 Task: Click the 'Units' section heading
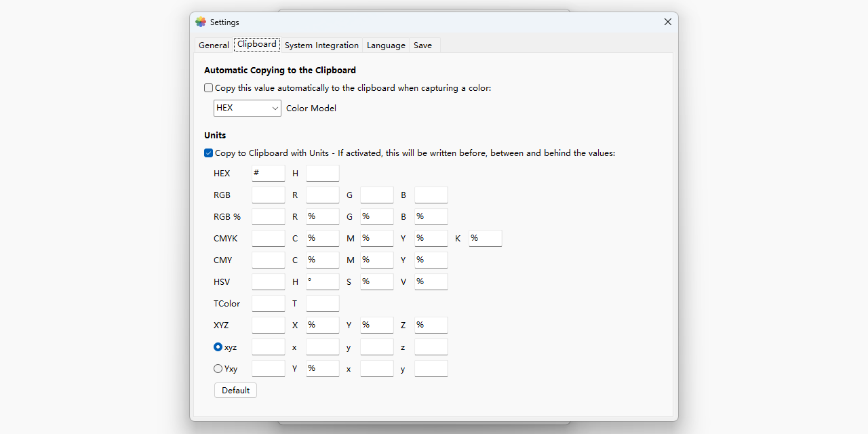click(215, 136)
